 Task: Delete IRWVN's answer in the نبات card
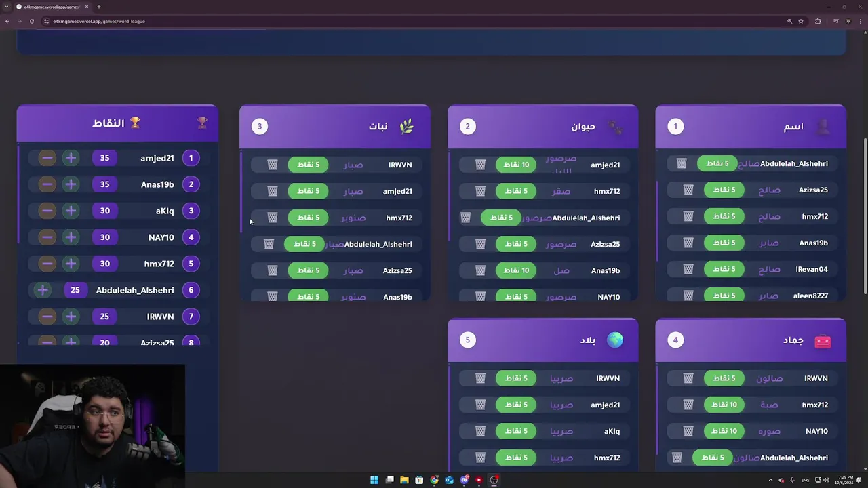click(273, 165)
